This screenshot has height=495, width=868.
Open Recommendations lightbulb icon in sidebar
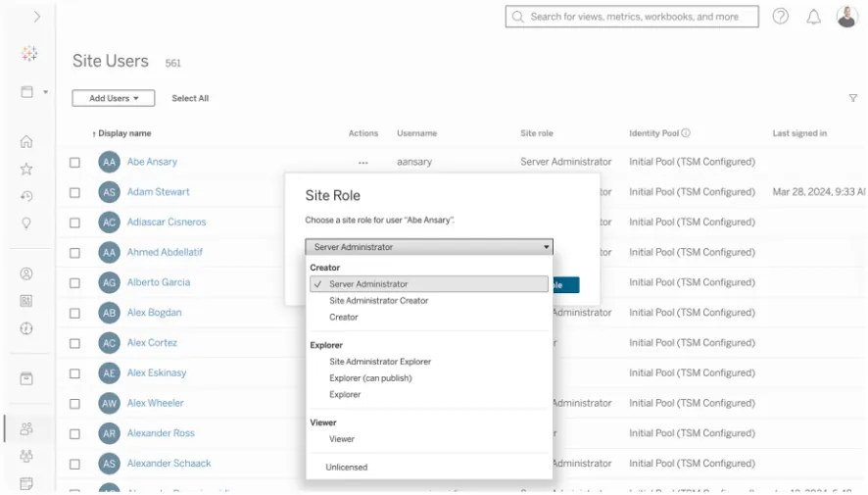click(27, 223)
